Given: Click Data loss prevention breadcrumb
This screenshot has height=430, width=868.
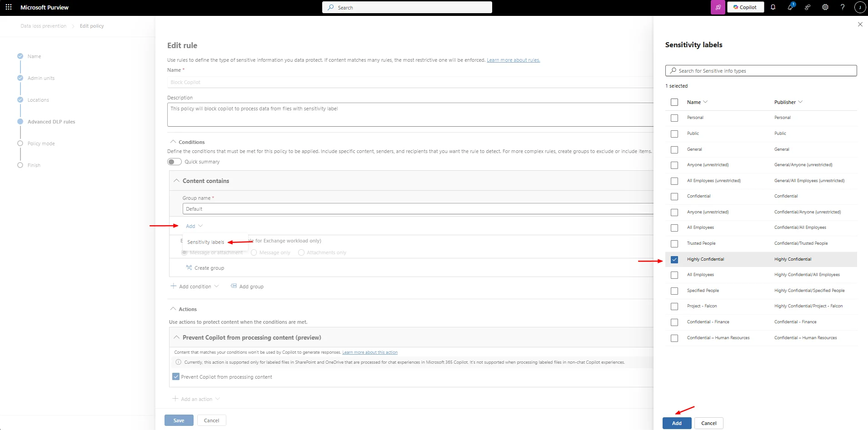Looking at the screenshot, I should pos(44,26).
